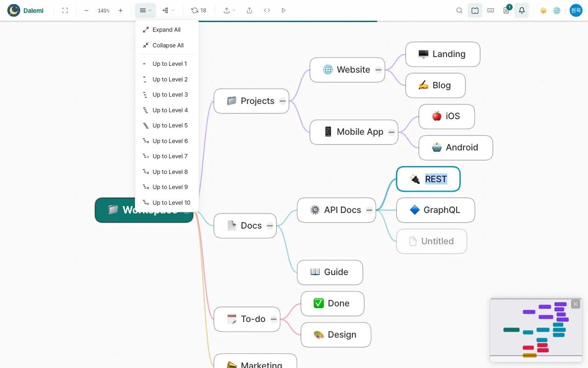
Task: Select the Untitled node
Action: coord(432,241)
